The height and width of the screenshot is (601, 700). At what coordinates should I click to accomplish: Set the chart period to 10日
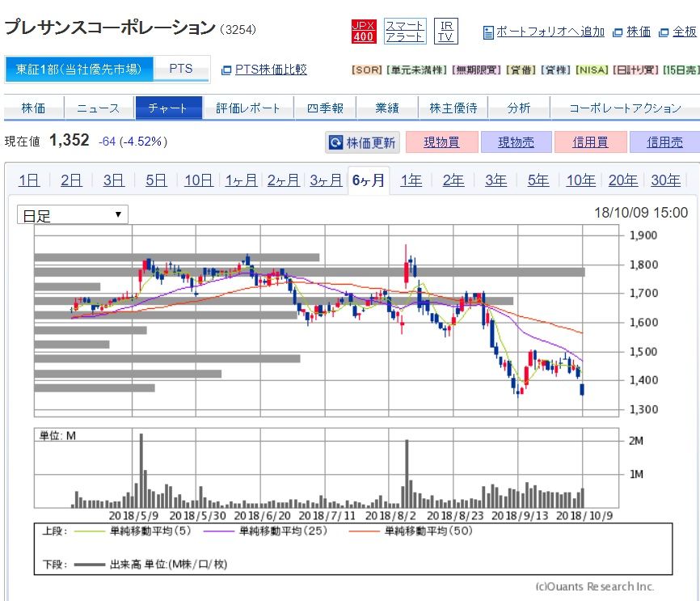(199, 180)
